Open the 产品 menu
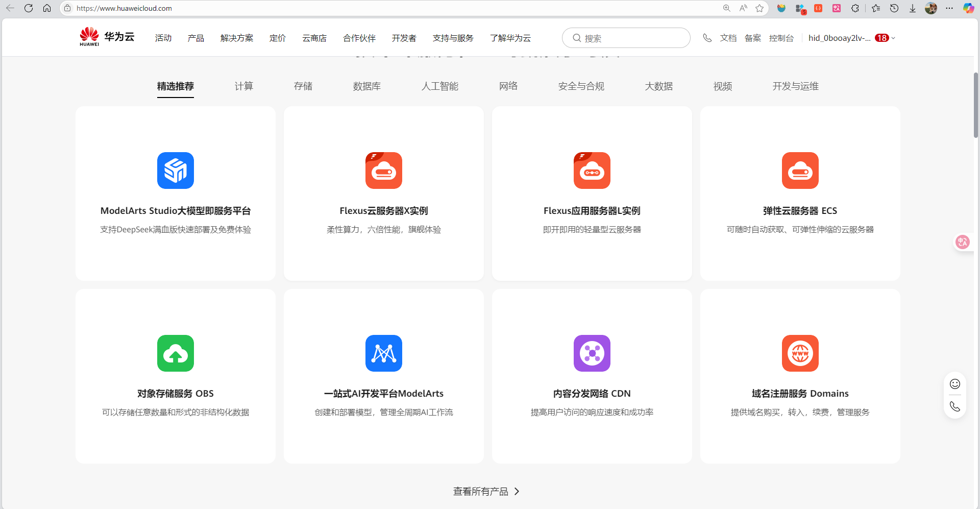This screenshot has width=980, height=509. (196, 38)
